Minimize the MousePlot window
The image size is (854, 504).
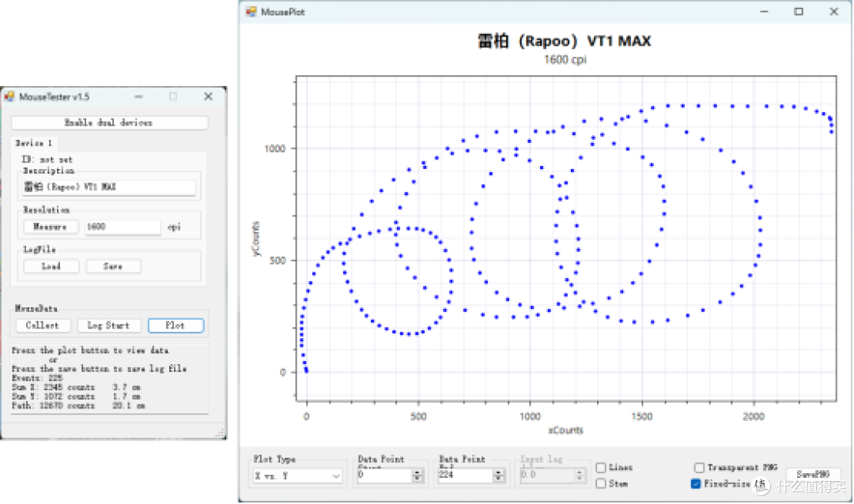[764, 11]
